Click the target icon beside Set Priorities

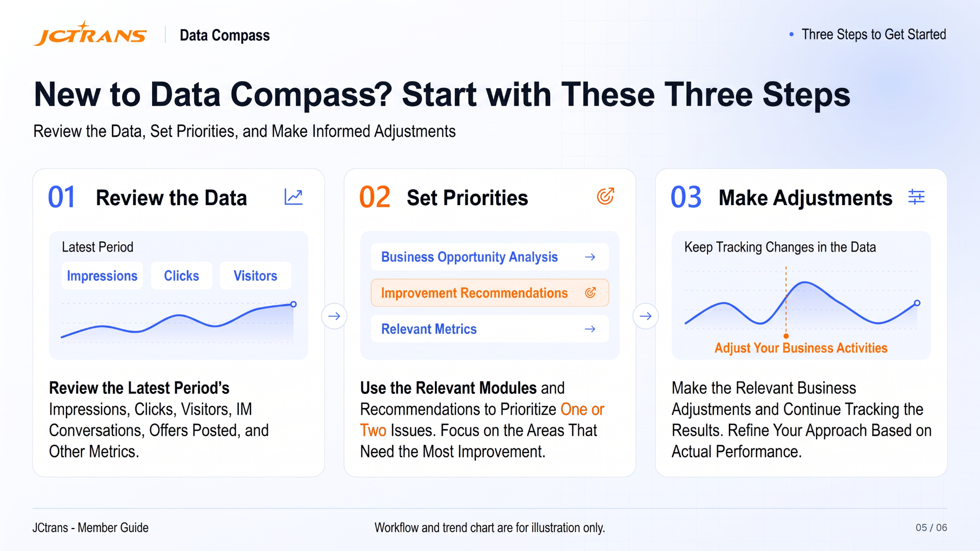click(605, 196)
